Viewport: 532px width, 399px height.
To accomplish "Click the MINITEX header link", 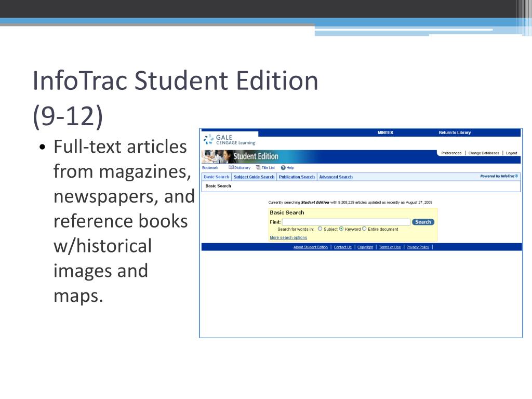I will point(385,132).
